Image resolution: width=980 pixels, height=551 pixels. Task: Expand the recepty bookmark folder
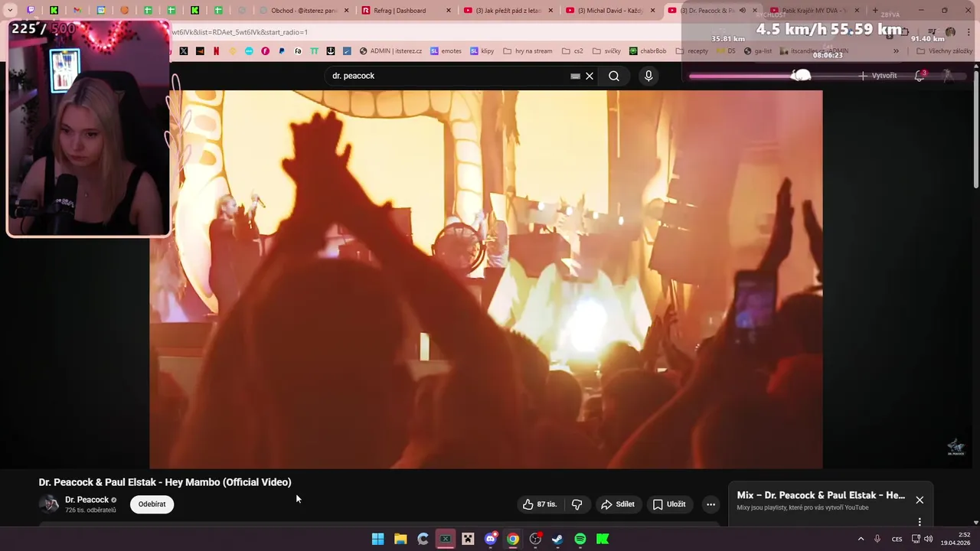pyautogui.click(x=692, y=51)
